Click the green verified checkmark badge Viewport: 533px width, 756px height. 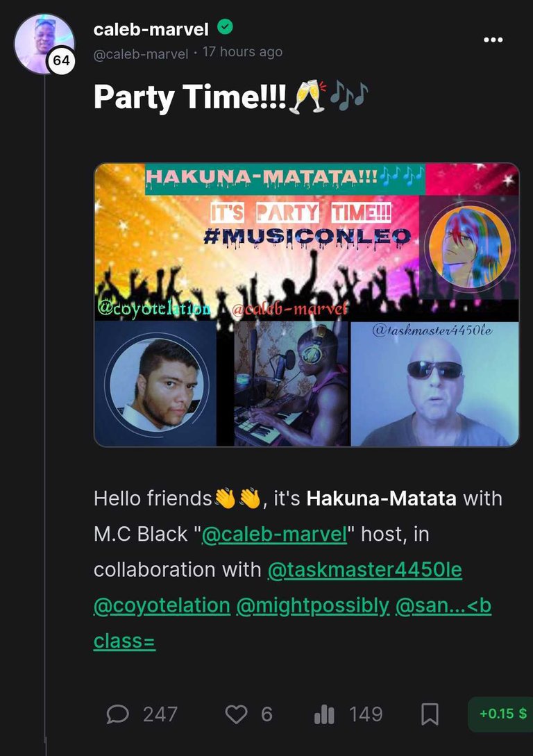click(x=225, y=28)
